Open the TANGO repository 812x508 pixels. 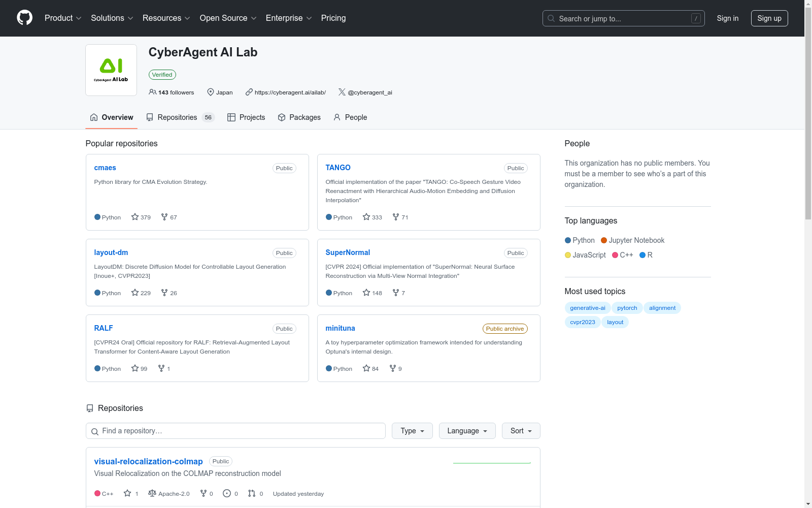click(x=338, y=168)
